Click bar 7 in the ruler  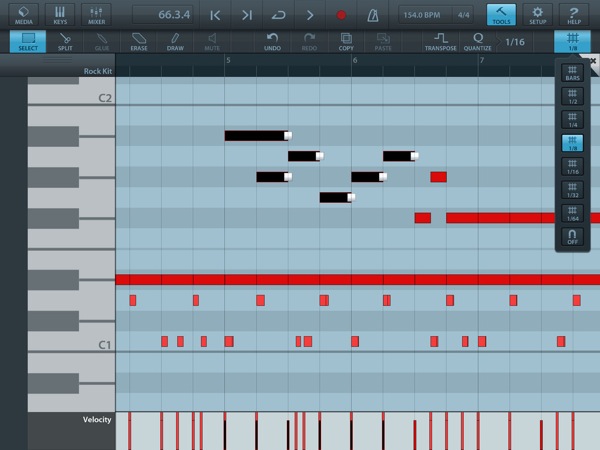pos(482,60)
